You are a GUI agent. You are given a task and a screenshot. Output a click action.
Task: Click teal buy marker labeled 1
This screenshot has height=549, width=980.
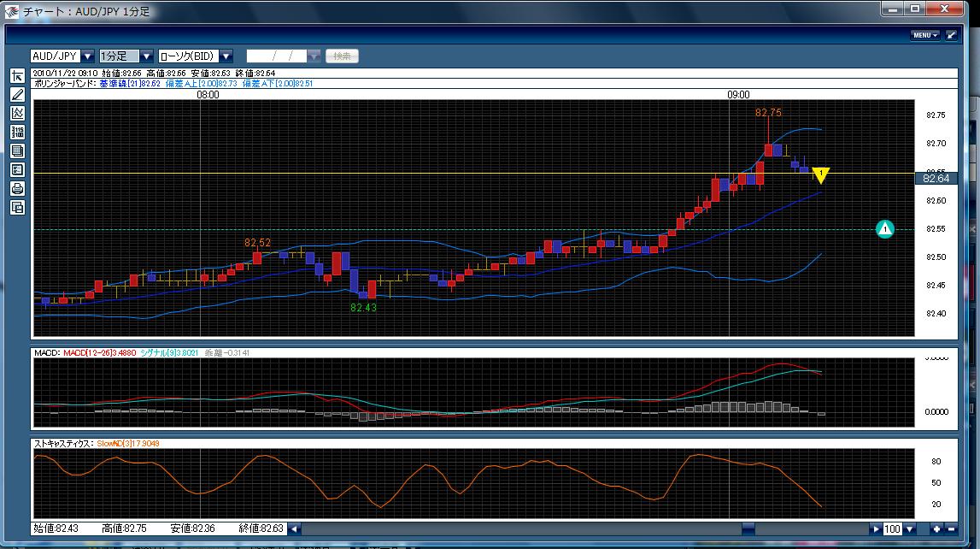pyautogui.click(x=884, y=229)
